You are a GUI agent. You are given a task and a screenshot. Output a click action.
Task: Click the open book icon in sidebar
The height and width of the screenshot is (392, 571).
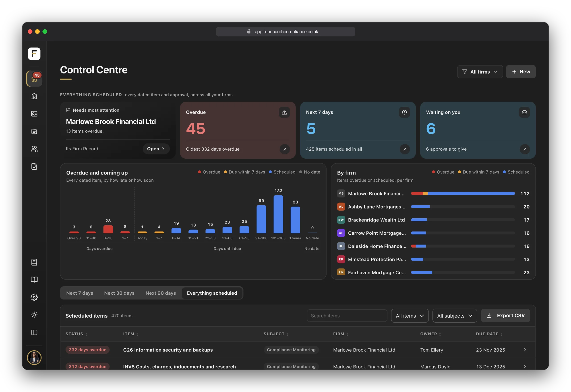pos(34,279)
